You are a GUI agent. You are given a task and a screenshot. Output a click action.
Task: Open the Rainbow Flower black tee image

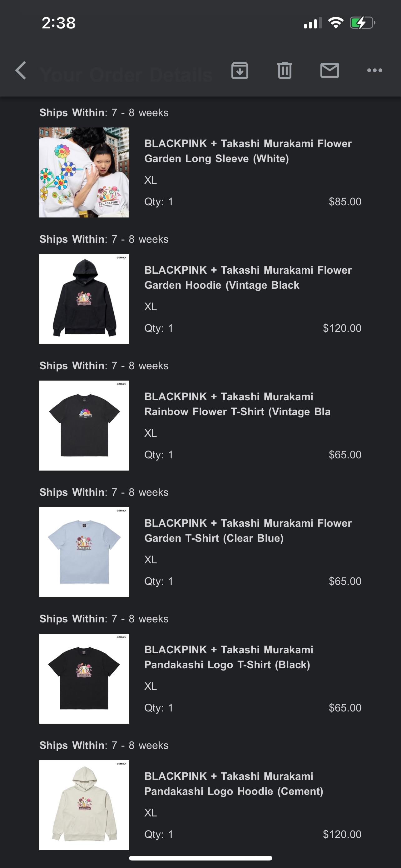(x=84, y=426)
